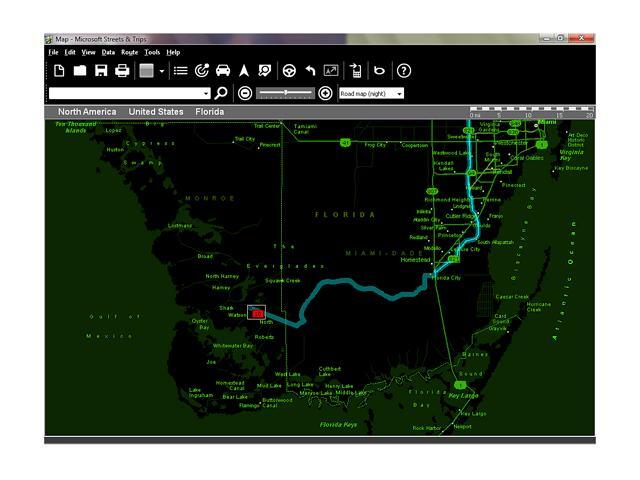Image resolution: width=640 pixels, height=480 pixels.
Task: Click the red route marker on the map
Action: (x=257, y=314)
